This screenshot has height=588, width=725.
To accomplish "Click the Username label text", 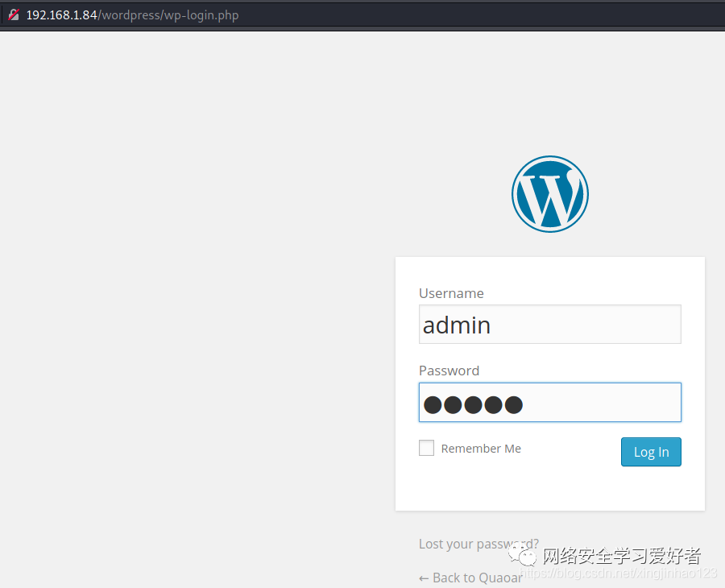I will click(x=451, y=293).
